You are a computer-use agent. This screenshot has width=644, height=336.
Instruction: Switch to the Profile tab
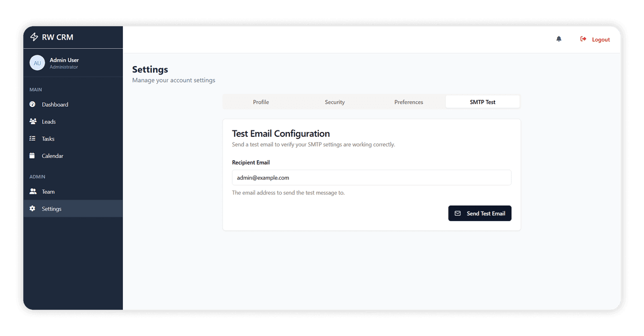[261, 102]
